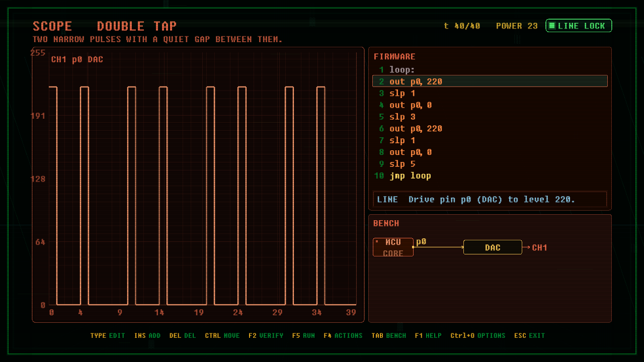Screen dimensions: 644x362
Task: Click the CH1 p0 DAC channel label
Action: tap(77, 59)
